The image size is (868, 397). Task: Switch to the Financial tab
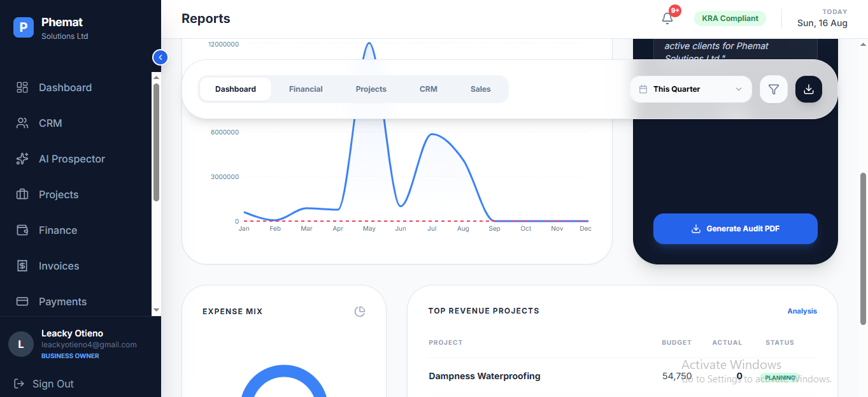306,89
